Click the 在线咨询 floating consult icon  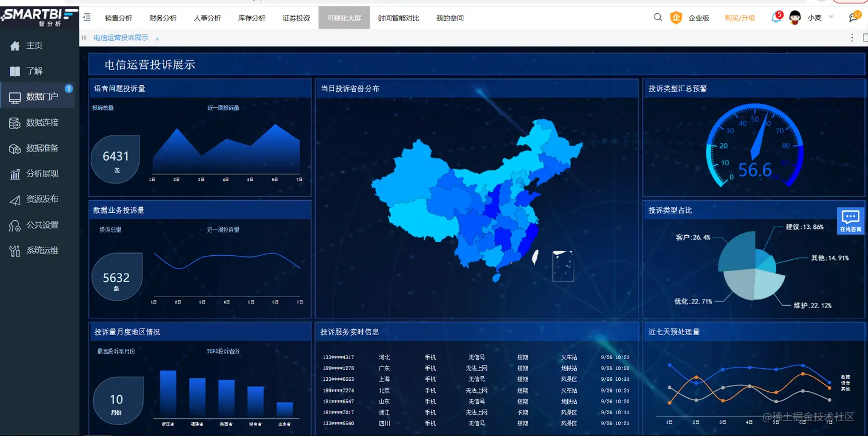coord(850,220)
